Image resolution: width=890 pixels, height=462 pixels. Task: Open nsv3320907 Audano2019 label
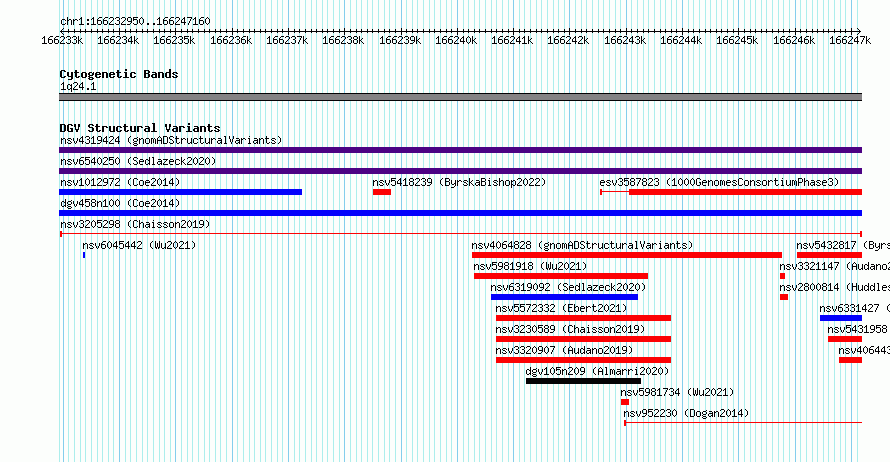[564, 350]
